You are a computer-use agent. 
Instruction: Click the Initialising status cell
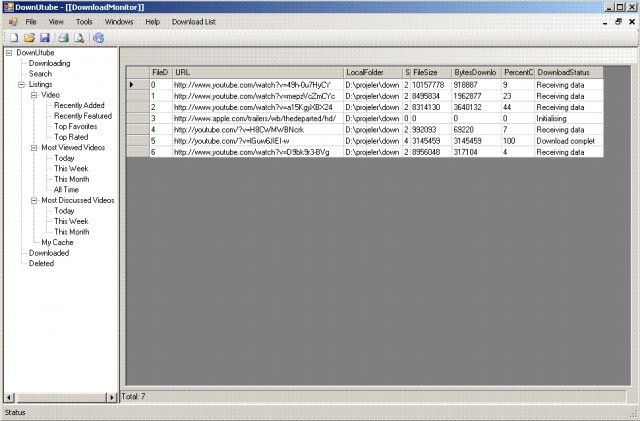[x=569, y=118]
